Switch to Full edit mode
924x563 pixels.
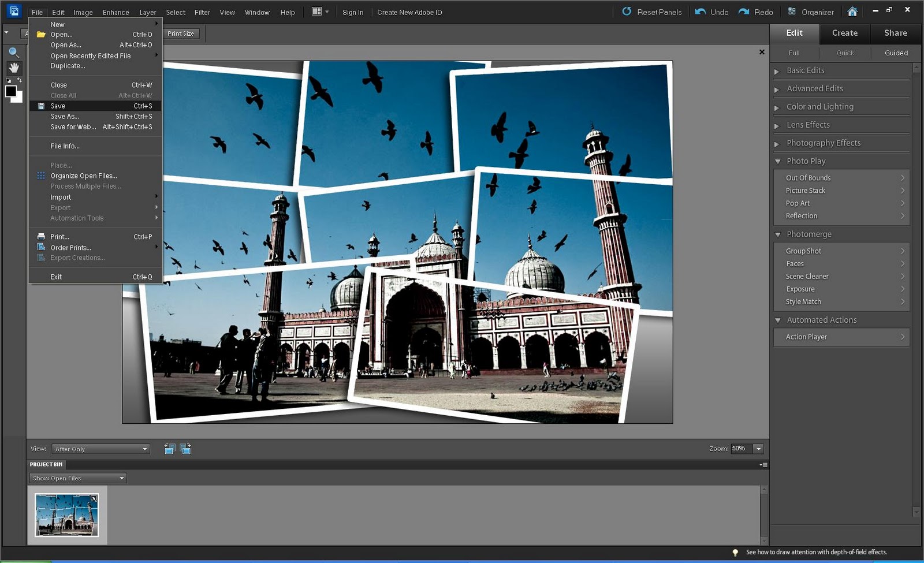(x=793, y=53)
